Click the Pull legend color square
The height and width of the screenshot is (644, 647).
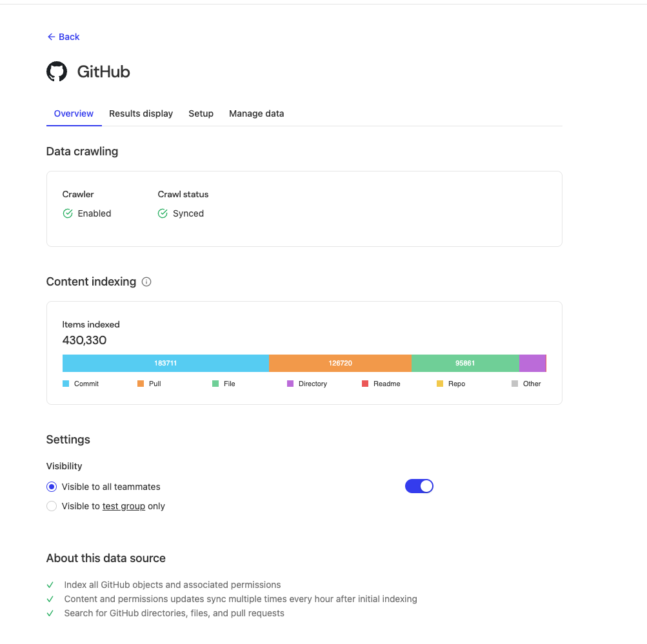141,384
